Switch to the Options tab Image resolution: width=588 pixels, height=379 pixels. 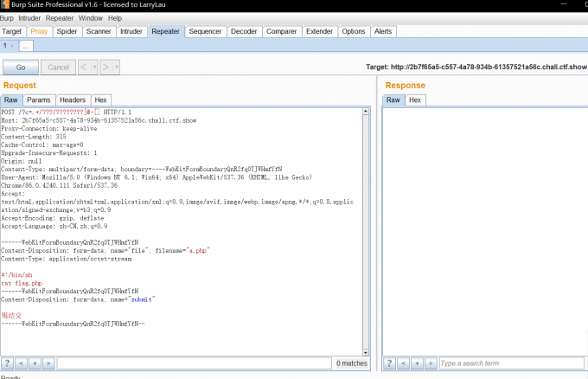(354, 31)
